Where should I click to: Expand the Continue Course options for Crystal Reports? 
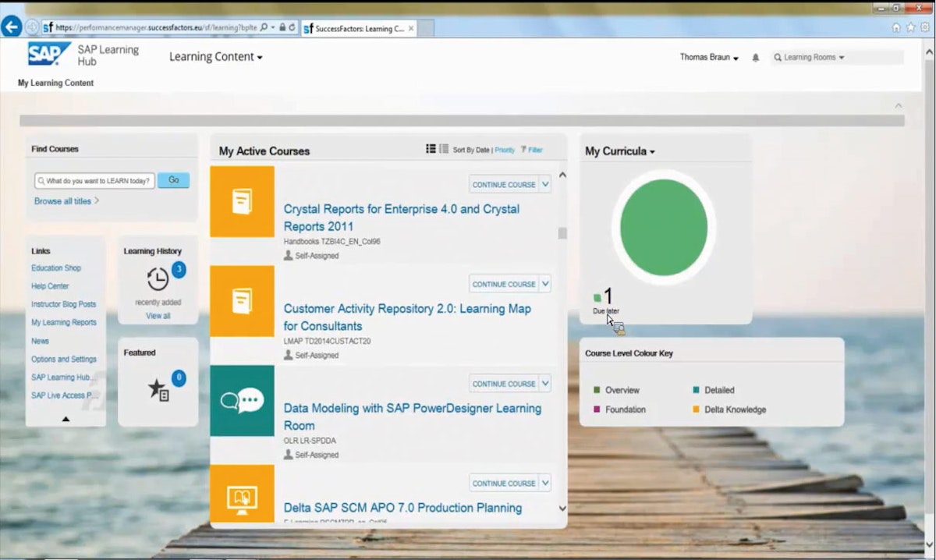pyautogui.click(x=544, y=184)
